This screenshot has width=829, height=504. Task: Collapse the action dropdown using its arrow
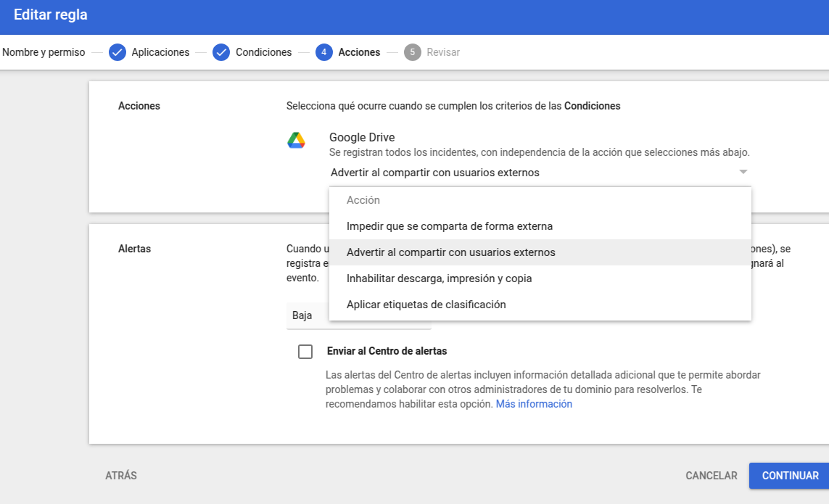tap(743, 172)
